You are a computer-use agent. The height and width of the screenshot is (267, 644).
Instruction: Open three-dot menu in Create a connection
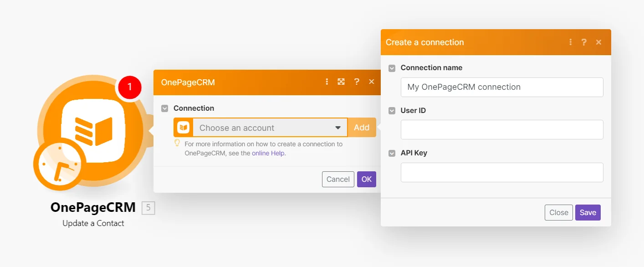point(570,42)
